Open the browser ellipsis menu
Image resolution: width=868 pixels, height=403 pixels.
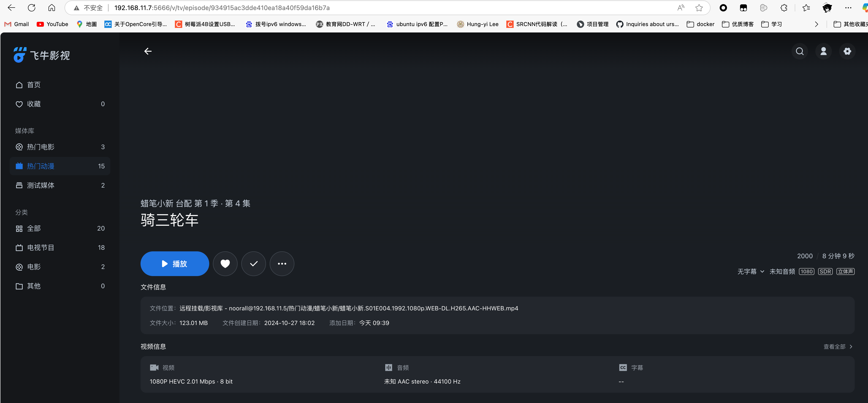[x=848, y=8]
